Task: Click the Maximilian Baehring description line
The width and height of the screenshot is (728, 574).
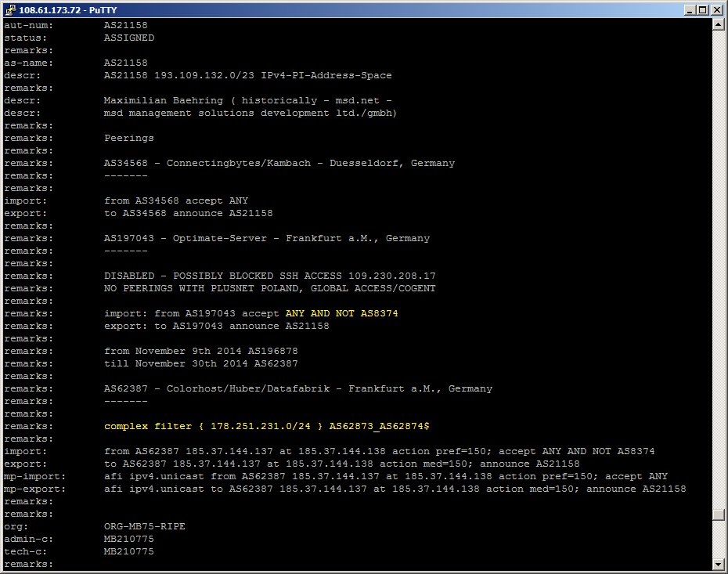Action: tap(247, 100)
